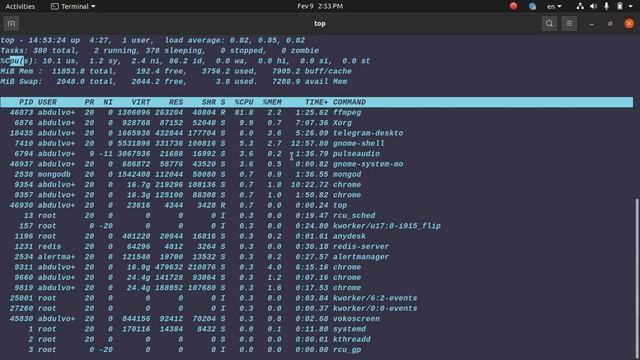This screenshot has width=640, height=360.
Task: Select the systemd process name
Action: tap(349, 329)
